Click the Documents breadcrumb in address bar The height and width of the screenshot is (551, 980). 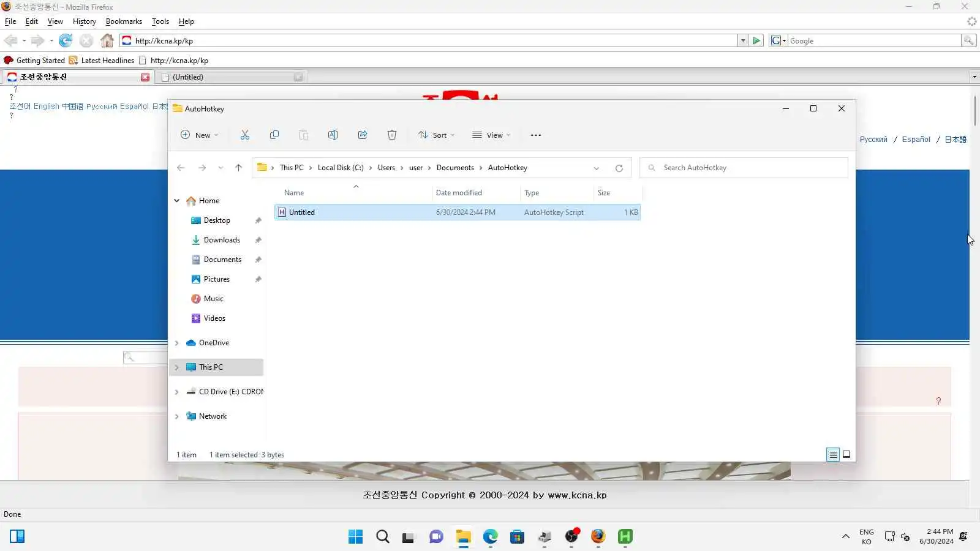455,168
